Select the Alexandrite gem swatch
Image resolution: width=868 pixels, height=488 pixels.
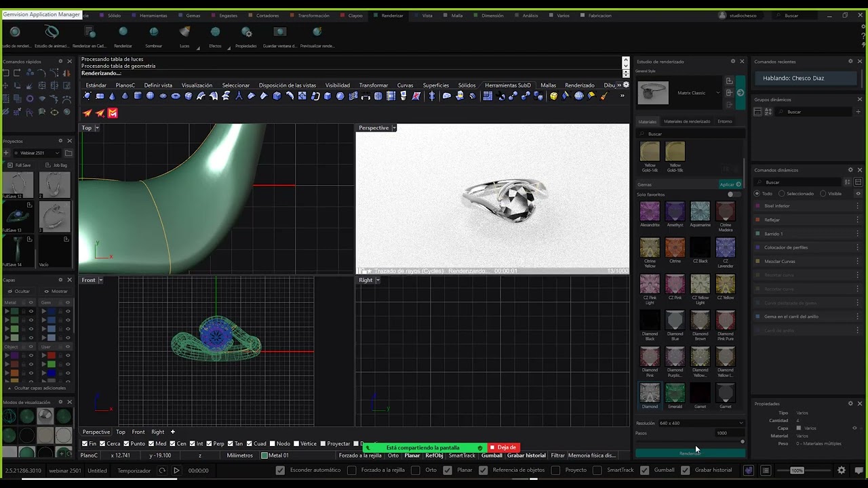(650, 211)
